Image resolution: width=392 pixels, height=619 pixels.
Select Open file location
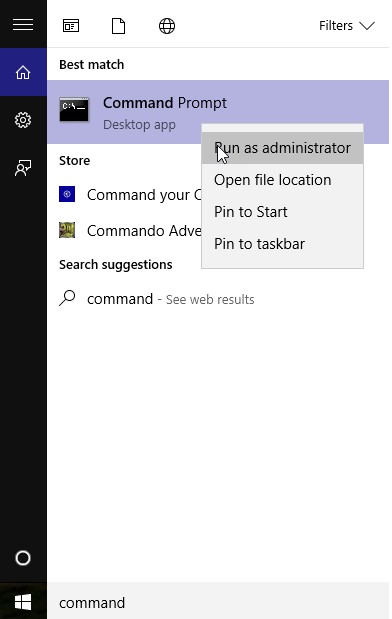(282, 180)
